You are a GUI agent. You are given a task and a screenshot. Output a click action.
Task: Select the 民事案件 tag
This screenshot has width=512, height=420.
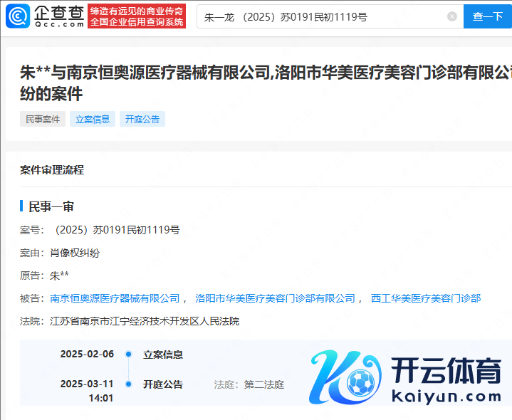point(43,119)
